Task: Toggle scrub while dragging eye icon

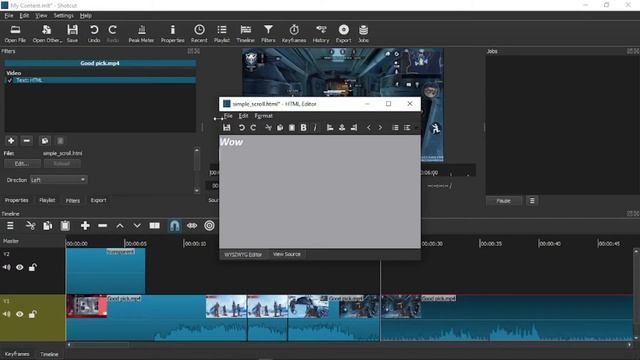Action: 192,226
